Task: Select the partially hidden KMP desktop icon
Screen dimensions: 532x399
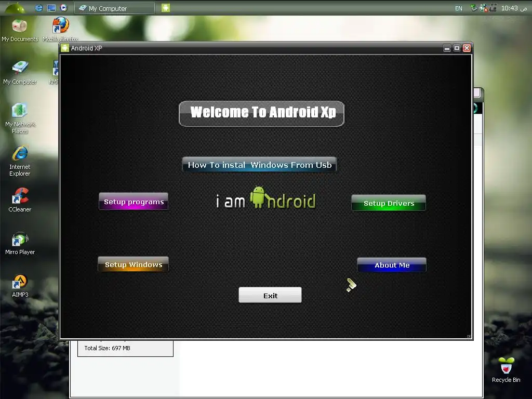Action: point(54,73)
